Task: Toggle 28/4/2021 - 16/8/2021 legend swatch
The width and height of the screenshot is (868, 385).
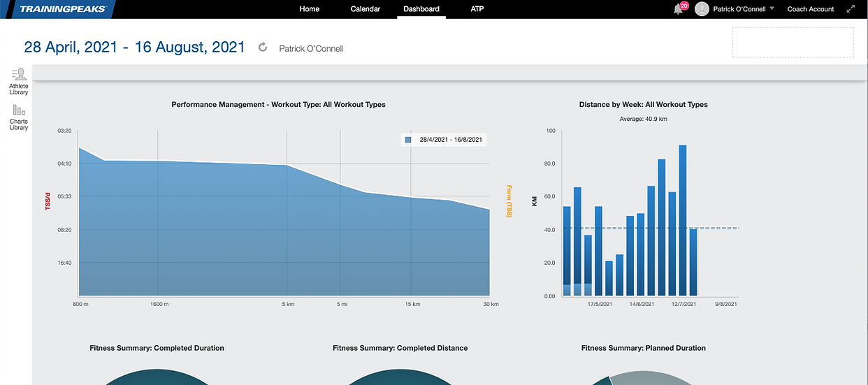Action: tap(407, 140)
